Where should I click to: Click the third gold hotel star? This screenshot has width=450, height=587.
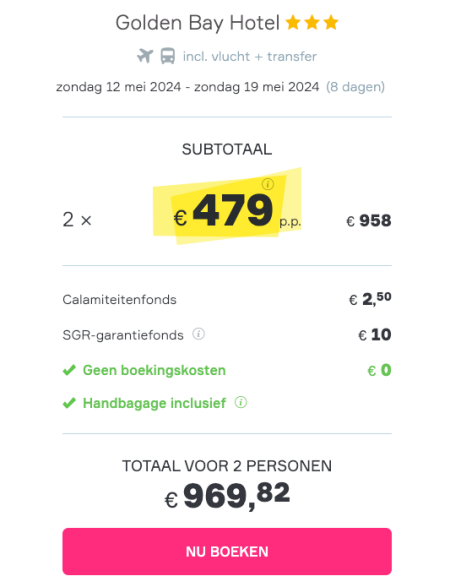point(331,22)
